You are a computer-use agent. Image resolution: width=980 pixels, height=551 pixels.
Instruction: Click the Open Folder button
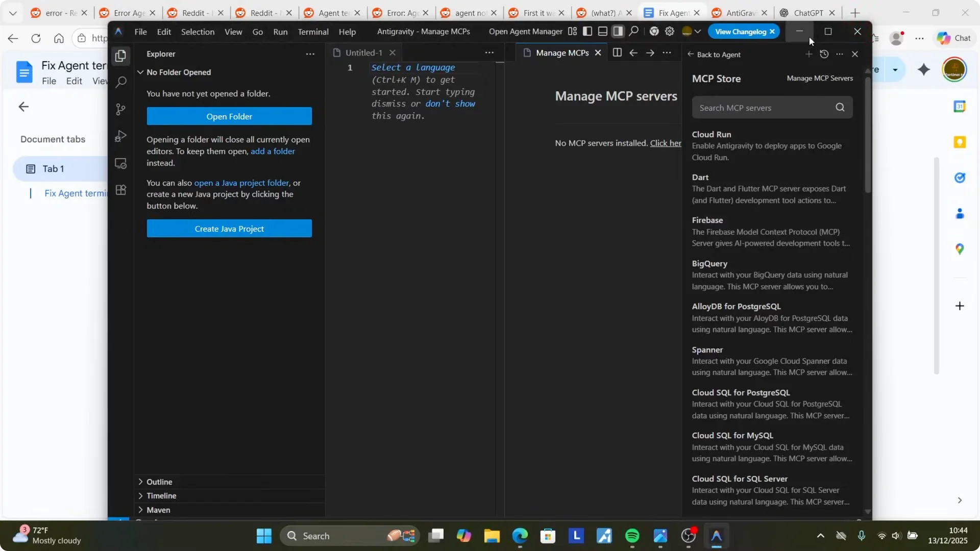point(229,116)
